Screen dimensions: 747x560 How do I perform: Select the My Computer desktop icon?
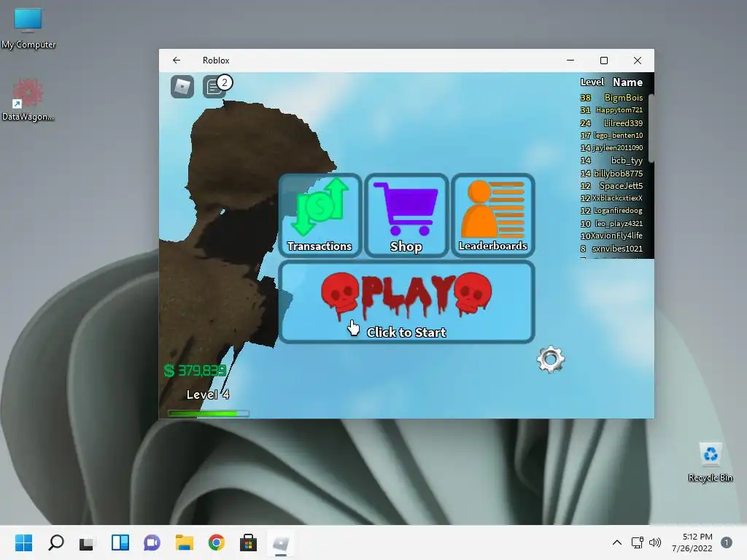[28, 28]
